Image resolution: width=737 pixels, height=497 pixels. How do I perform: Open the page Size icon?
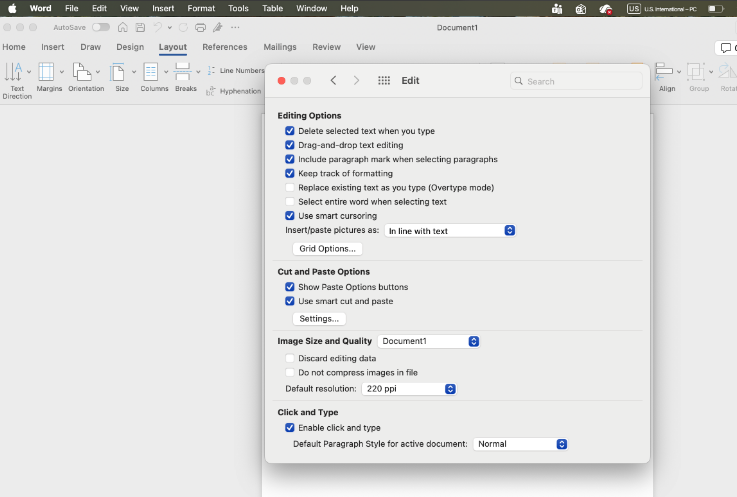117,72
